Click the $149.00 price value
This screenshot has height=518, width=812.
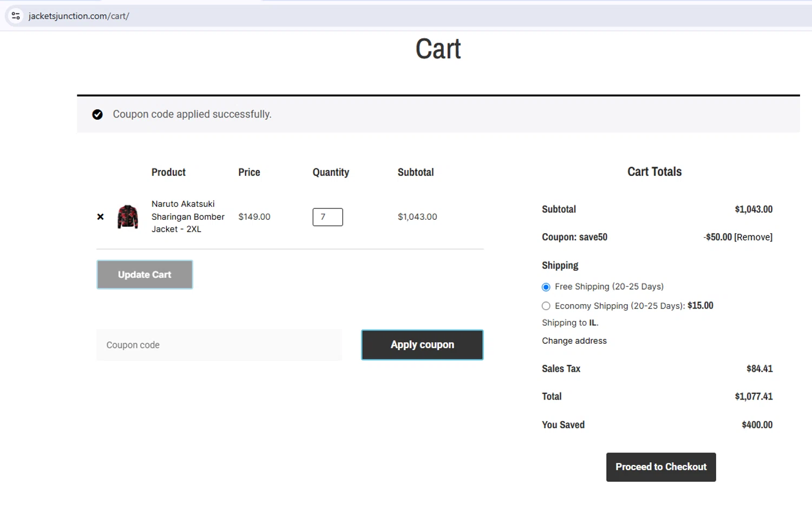(x=254, y=217)
